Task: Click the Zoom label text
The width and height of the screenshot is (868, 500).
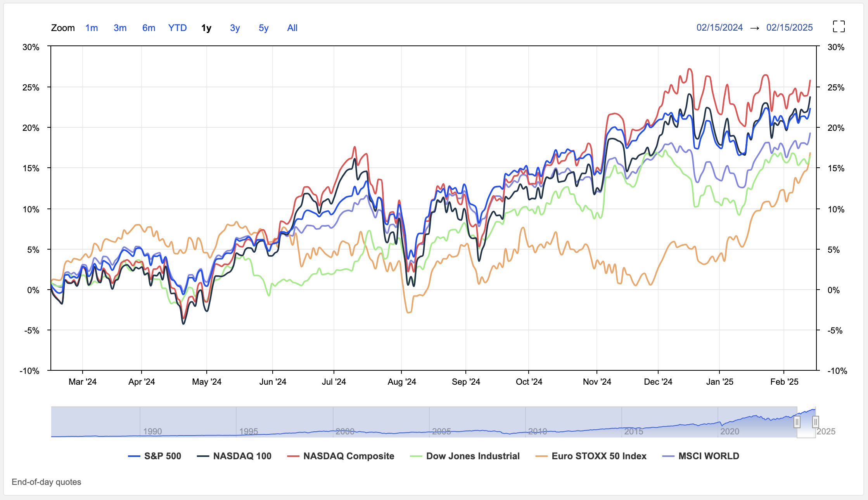Action: [x=63, y=28]
